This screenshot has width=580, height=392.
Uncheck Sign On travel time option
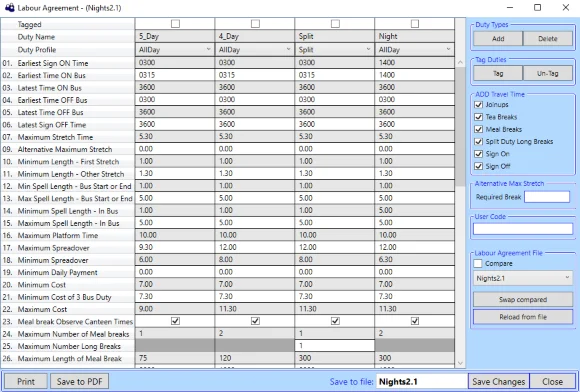pos(478,154)
